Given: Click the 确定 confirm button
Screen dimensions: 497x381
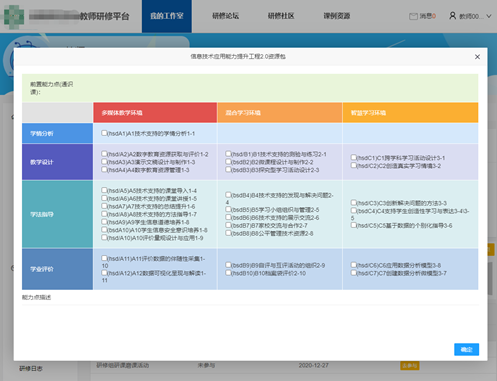Looking at the screenshot, I should pyautogui.click(x=466, y=349).
